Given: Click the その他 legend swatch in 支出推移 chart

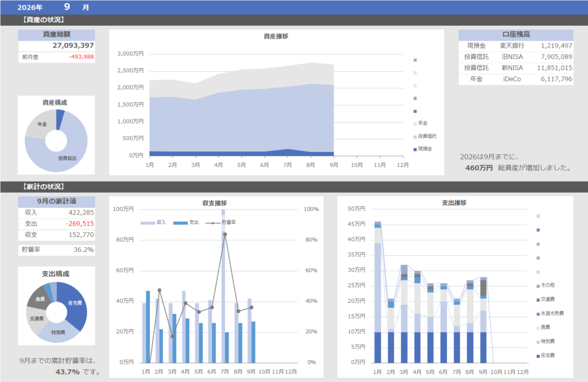Looking at the screenshot, I should (x=538, y=286).
